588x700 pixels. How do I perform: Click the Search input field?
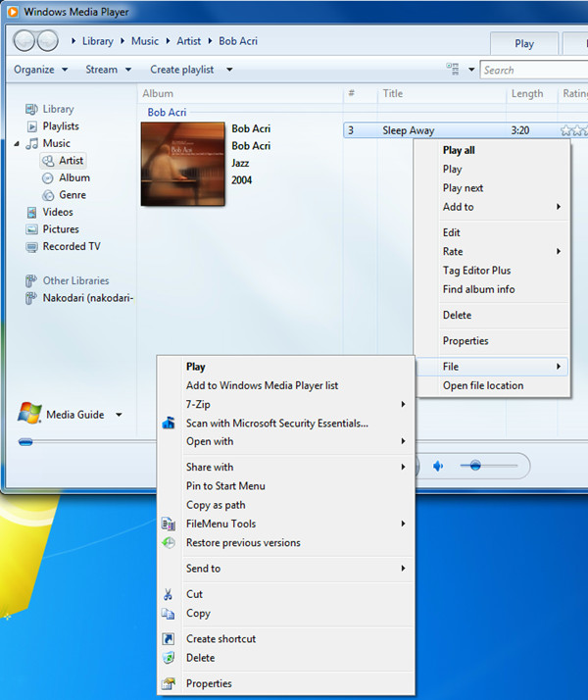click(x=534, y=70)
